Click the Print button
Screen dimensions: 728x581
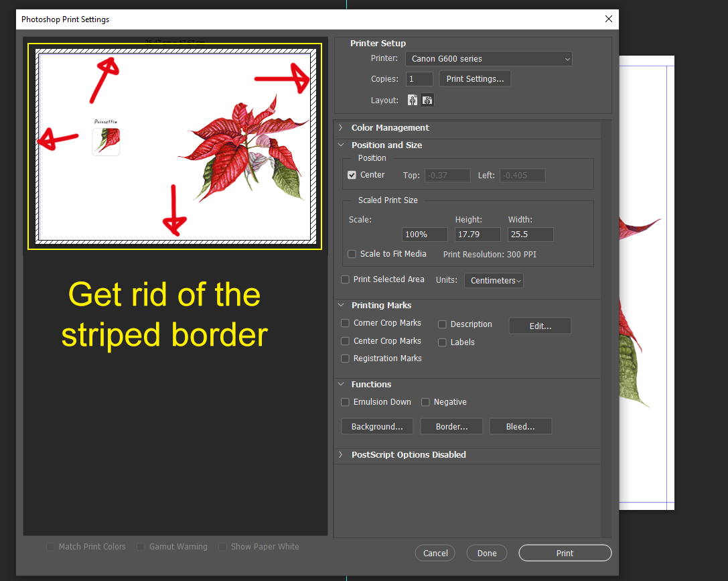tap(565, 553)
